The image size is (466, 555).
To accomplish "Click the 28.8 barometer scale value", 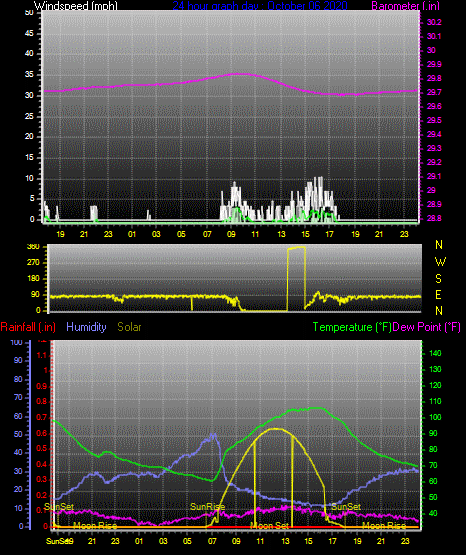I will pyautogui.click(x=434, y=218).
